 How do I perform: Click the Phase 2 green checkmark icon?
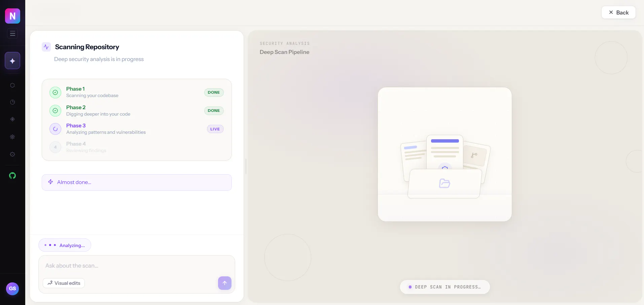[55, 111]
